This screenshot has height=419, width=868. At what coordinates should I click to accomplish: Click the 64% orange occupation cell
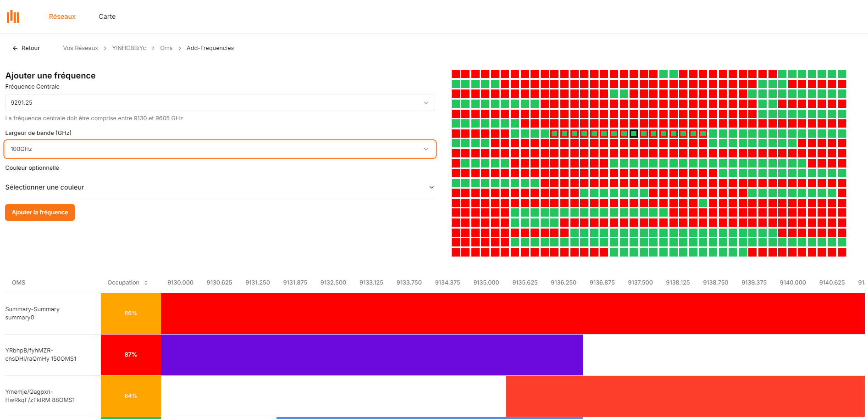pos(131,396)
